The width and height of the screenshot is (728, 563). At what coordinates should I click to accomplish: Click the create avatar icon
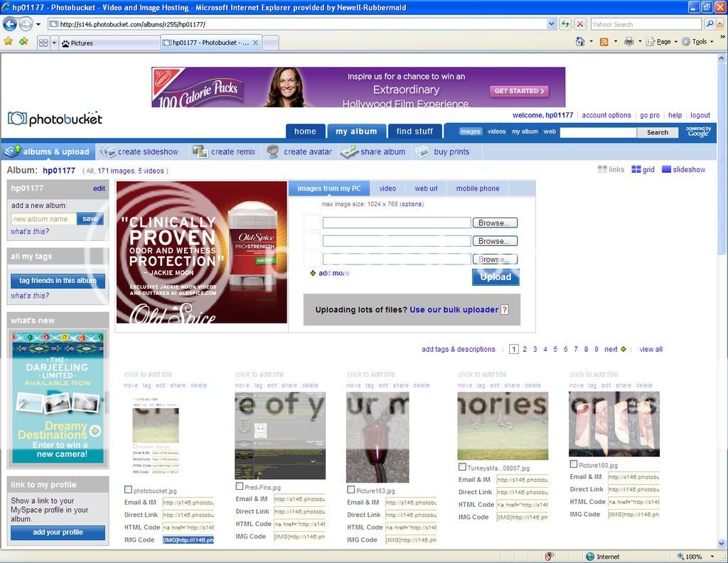273,151
